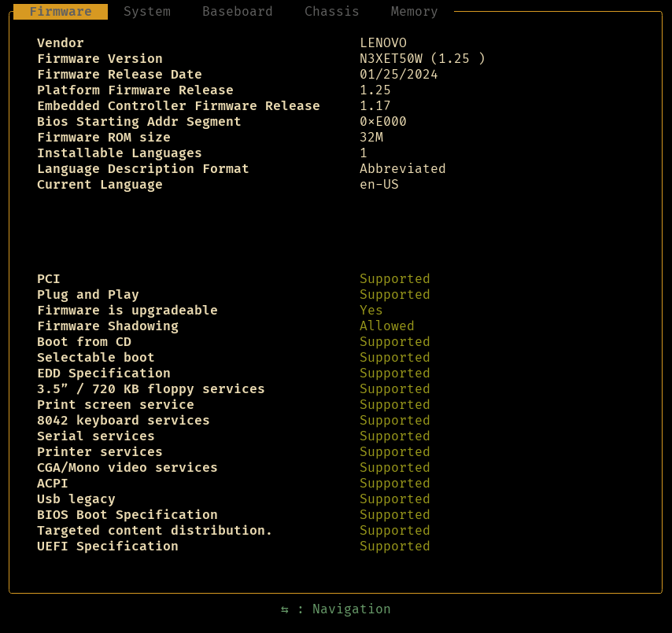Open the Baseboard tab

[x=238, y=12]
